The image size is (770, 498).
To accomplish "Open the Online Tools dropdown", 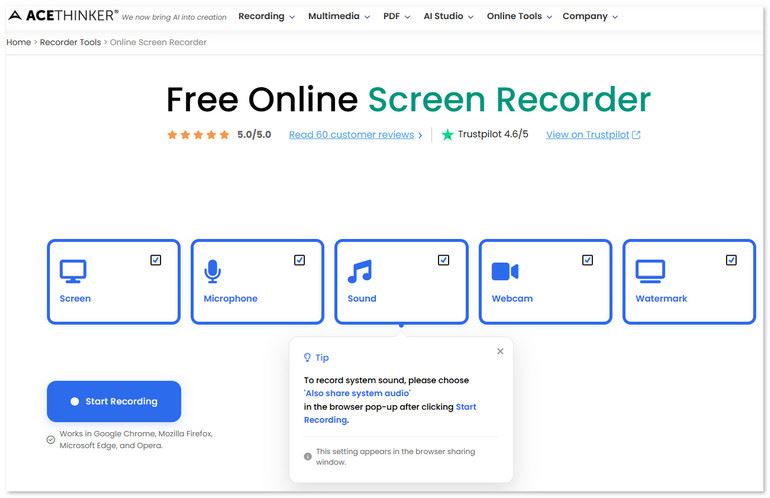I will [x=519, y=16].
